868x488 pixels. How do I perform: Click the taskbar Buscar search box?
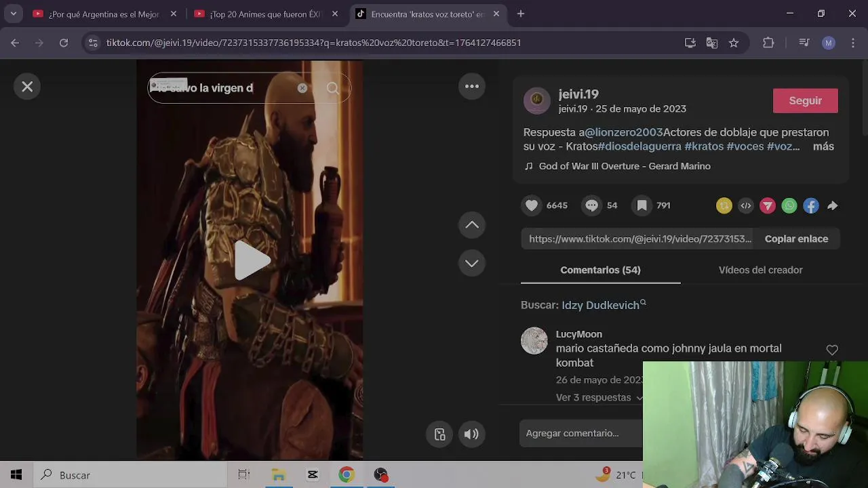(130, 475)
